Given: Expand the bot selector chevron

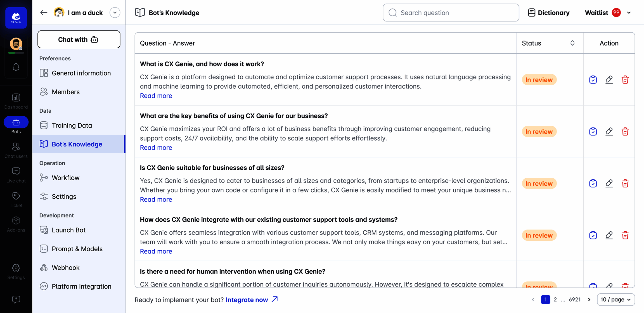Looking at the screenshot, I should pyautogui.click(x=115, y=13).
